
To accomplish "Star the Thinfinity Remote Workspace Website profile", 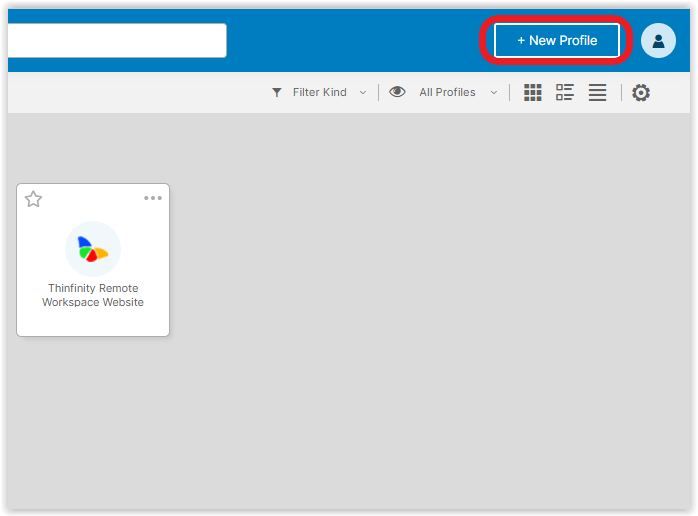I will click(x=33, y=199).
